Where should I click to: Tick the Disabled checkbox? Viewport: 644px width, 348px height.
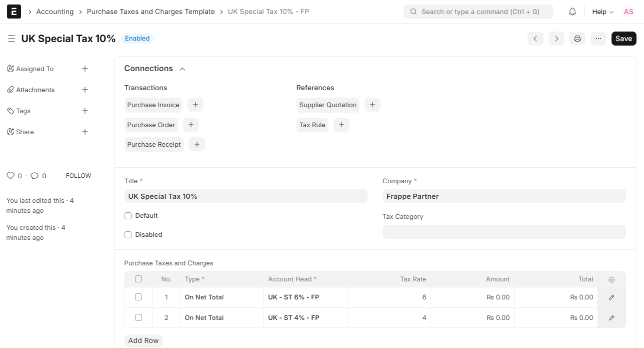128,235
